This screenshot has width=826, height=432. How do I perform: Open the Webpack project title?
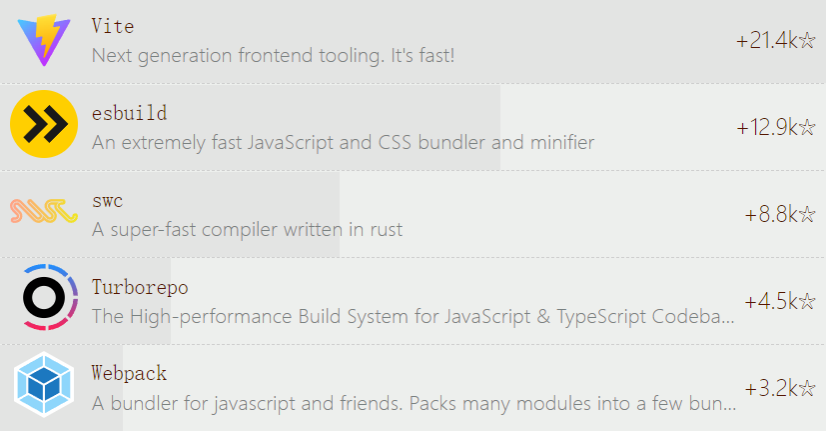point(129,374)
